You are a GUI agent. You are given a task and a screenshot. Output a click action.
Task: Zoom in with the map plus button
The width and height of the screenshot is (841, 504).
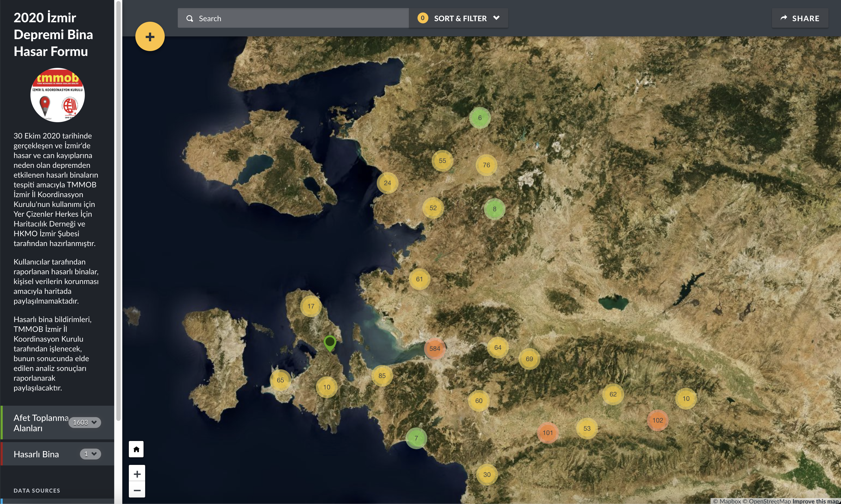point(137,474)
